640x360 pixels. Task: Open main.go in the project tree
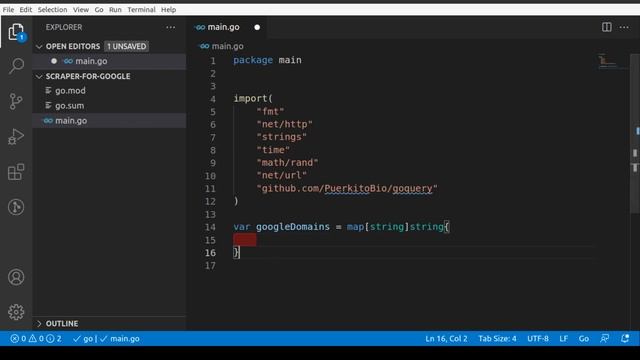pos(109,120)
